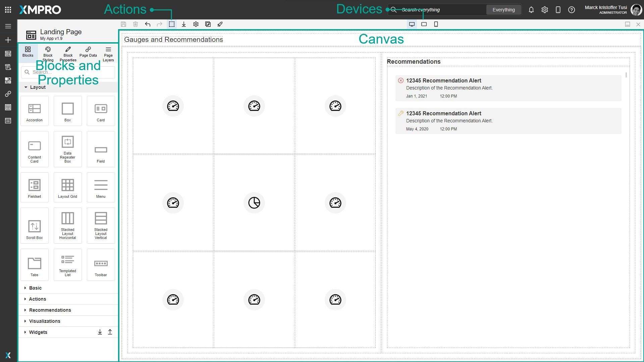644x362 pixels.
Task: Expand the Recommendations block category
Action: click(x=50, y=310)
